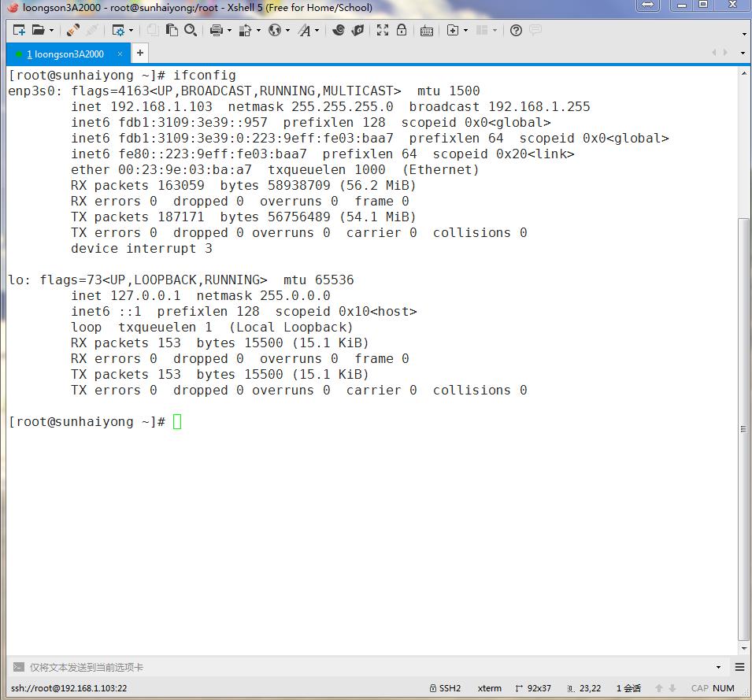Click the inet 192.168.1.103 address text
The width and height of the screenshot is (752, 700).
142,106
